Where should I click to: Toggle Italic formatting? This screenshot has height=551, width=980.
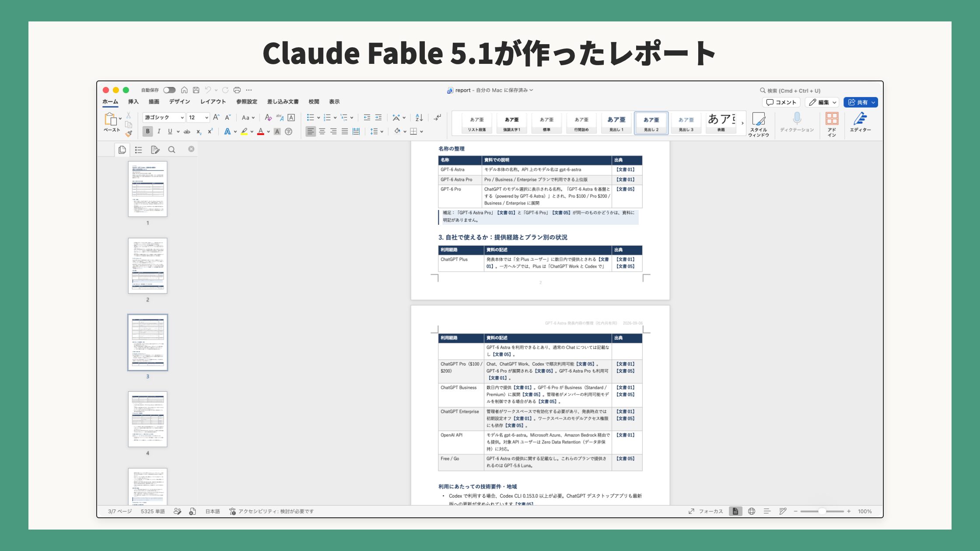[x=159, y=131]
